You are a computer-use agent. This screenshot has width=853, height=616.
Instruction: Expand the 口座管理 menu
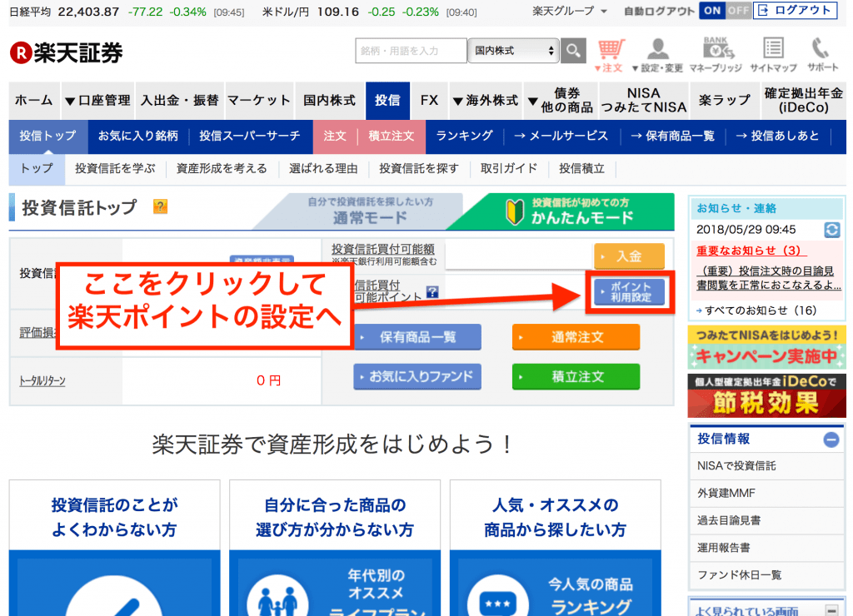point(98,101)
